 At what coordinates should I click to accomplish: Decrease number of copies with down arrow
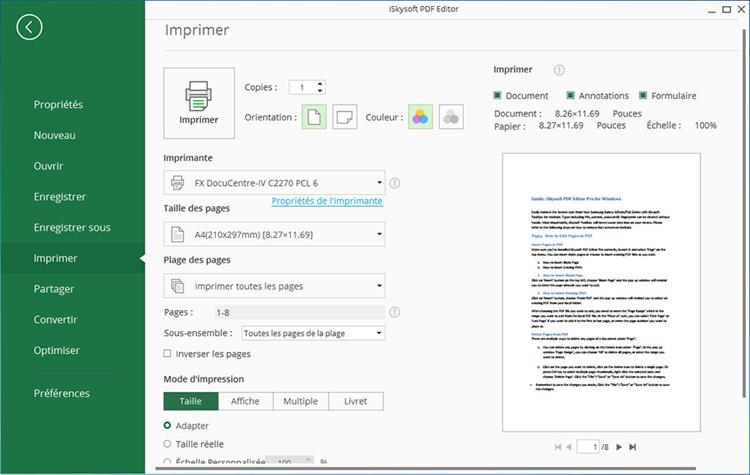[x=320, y=90]
